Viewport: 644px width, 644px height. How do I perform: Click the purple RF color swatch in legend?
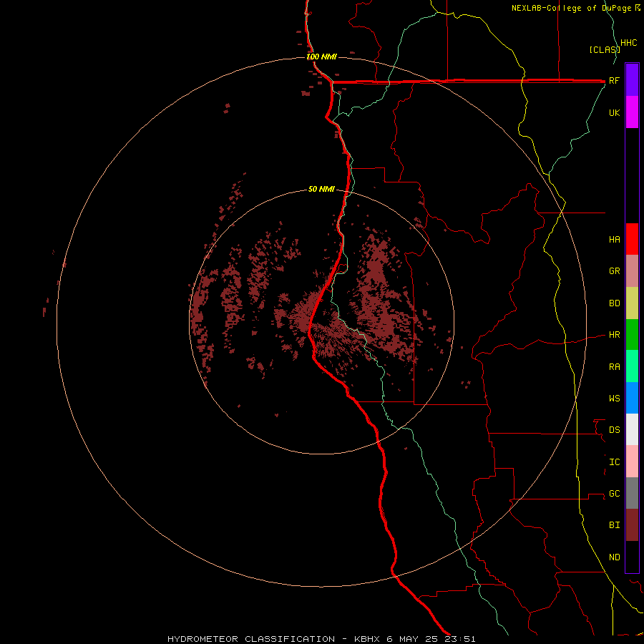[x=632, y=80]
